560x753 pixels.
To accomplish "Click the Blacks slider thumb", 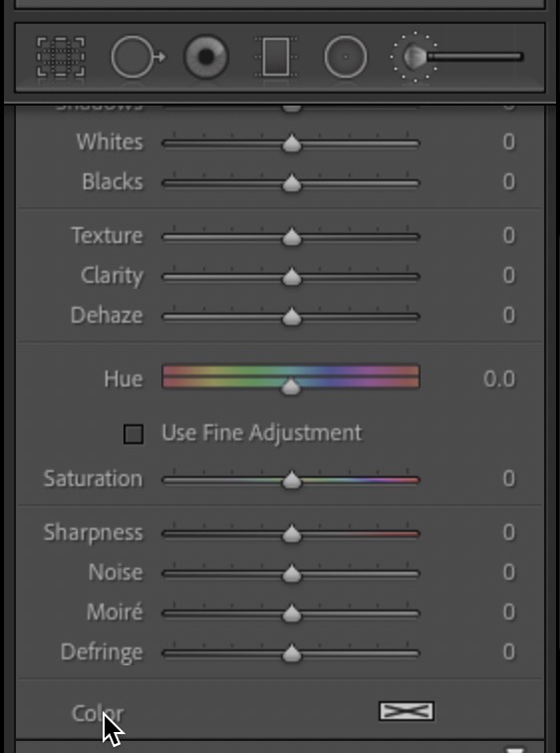I will point(292,183).
